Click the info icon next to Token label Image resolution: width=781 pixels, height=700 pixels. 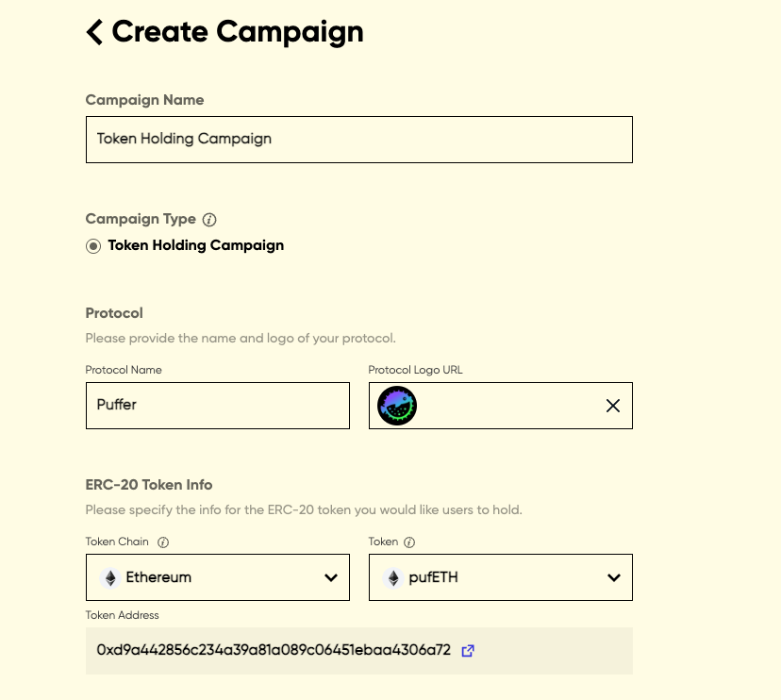coord(408,542)
